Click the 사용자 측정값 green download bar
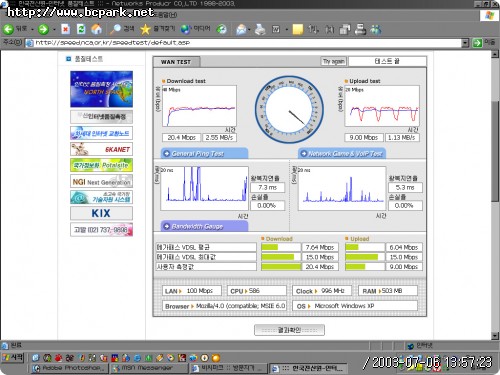This screenshot has height=375, width=500. [x=281, y=267]
